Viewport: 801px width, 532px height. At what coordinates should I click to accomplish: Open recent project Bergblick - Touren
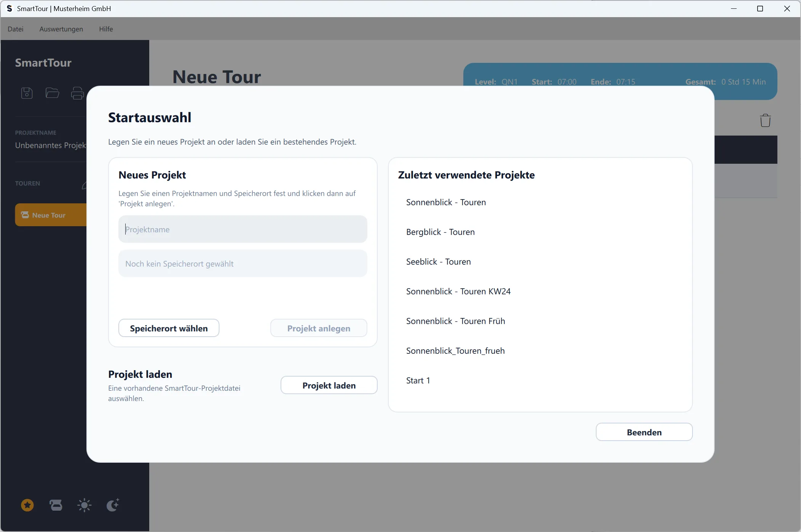coord(440,232)
